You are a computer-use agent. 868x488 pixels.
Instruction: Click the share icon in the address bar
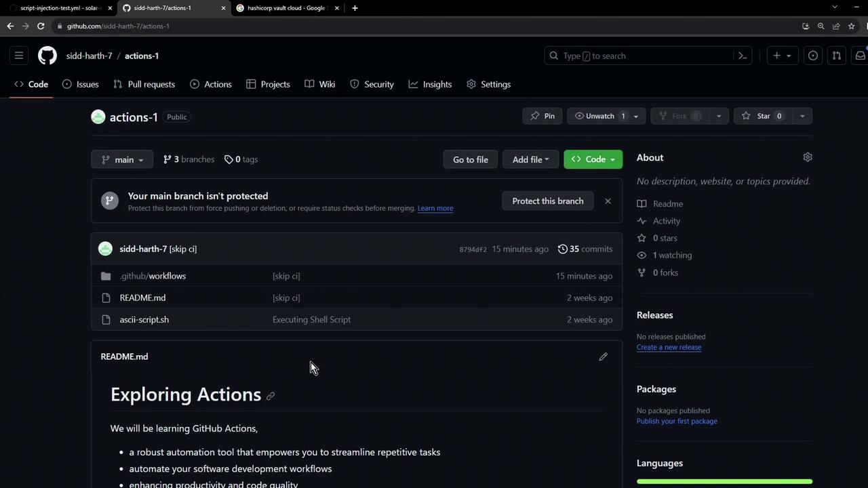coord(836,26)
